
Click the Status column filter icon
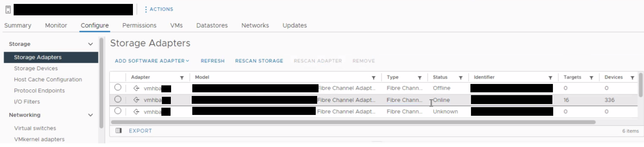[461, 78]
